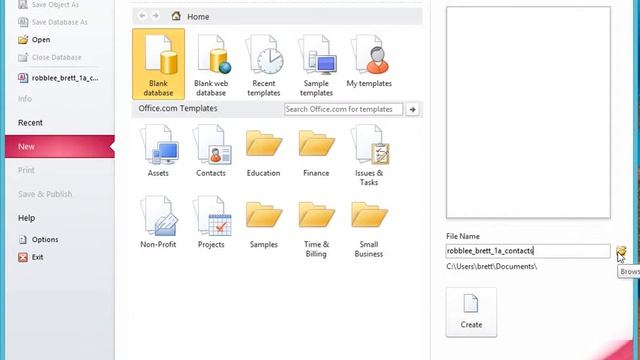Select the Contacts template
The width and height of the screenshot is (640, 360).
[211, 151]
